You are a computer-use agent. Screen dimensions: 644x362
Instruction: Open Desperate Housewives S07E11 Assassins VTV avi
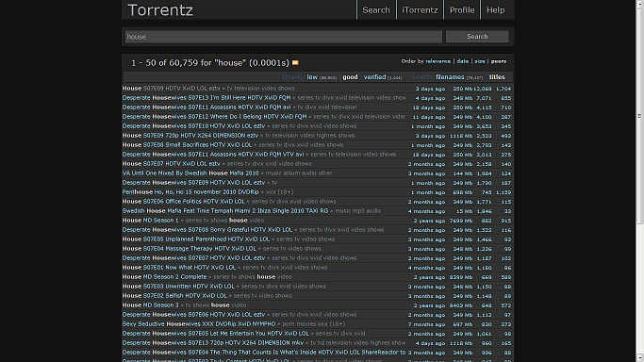pyautogui.click(x=213, y=155)
